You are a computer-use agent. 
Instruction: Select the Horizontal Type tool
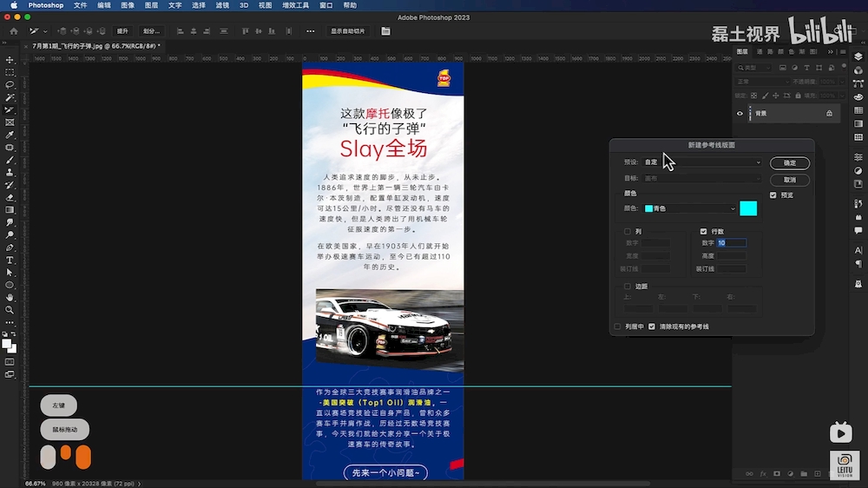10,260
